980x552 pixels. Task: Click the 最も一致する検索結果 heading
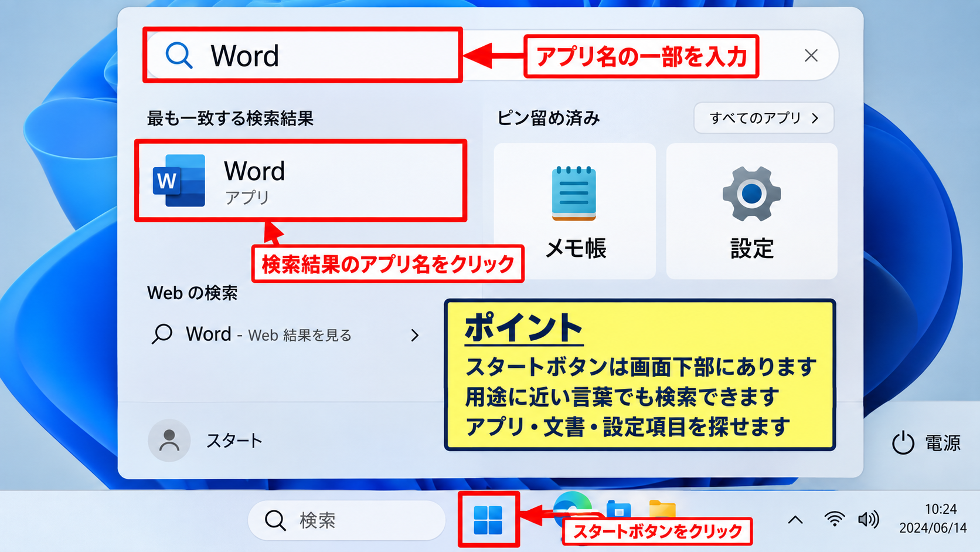[230, 118]
